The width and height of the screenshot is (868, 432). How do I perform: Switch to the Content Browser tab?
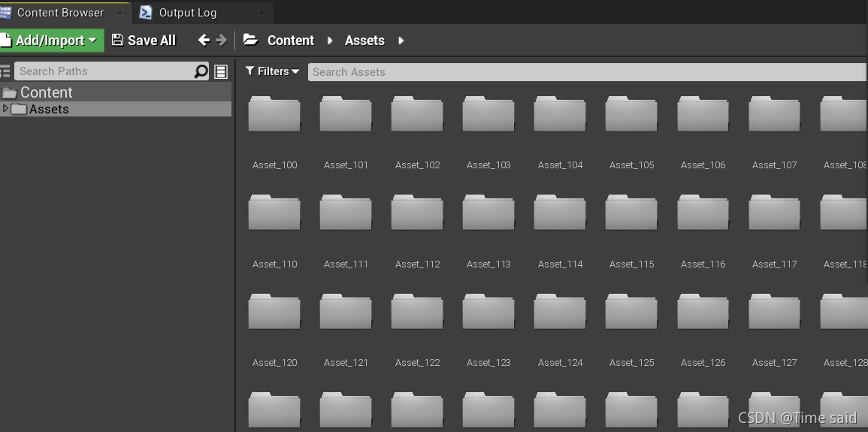pyautogui.click(x=60, y=12)
